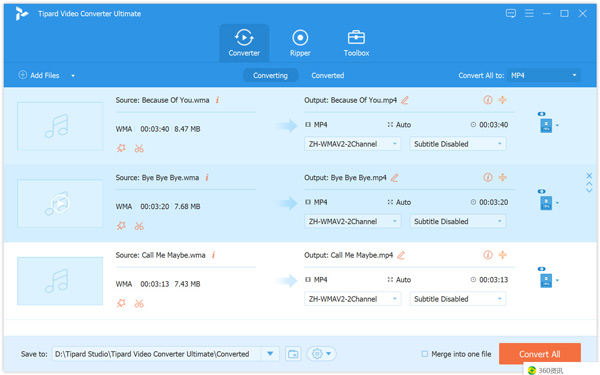View source info for Because Of You.wma
600x375 pixels.
[x=217, y=100]
